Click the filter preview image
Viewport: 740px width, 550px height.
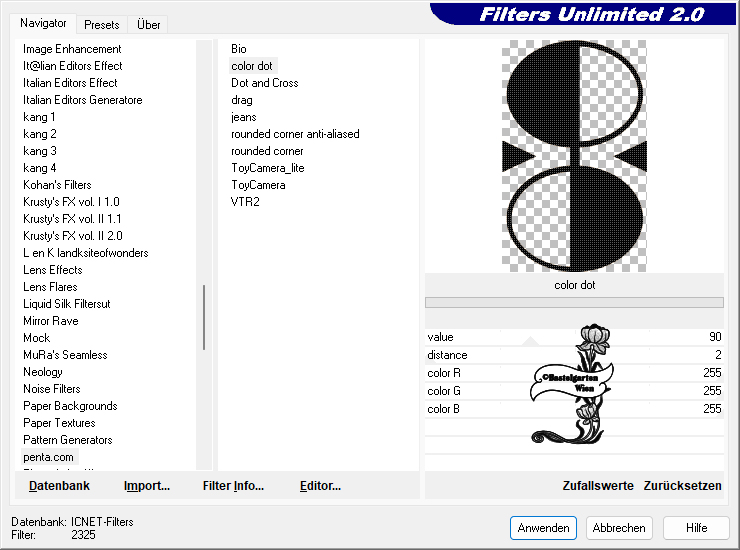click(x=574, y=156)
